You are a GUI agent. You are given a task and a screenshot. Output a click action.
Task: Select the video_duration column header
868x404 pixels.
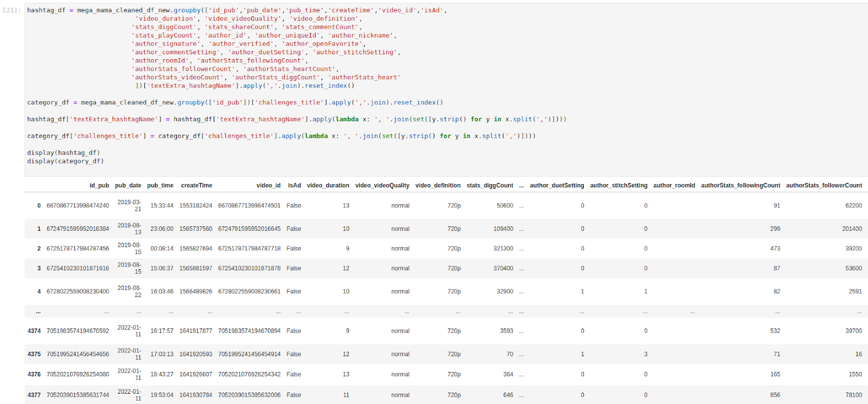click(328, 186)
